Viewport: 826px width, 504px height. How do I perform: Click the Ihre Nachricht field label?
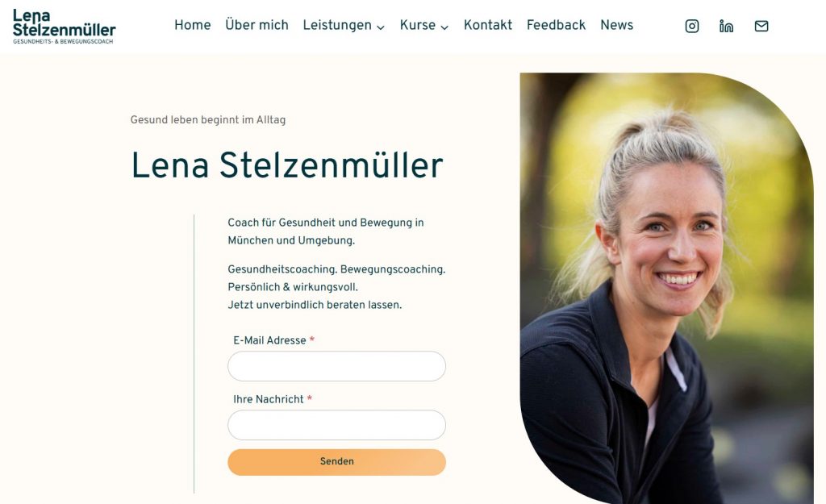268,399
